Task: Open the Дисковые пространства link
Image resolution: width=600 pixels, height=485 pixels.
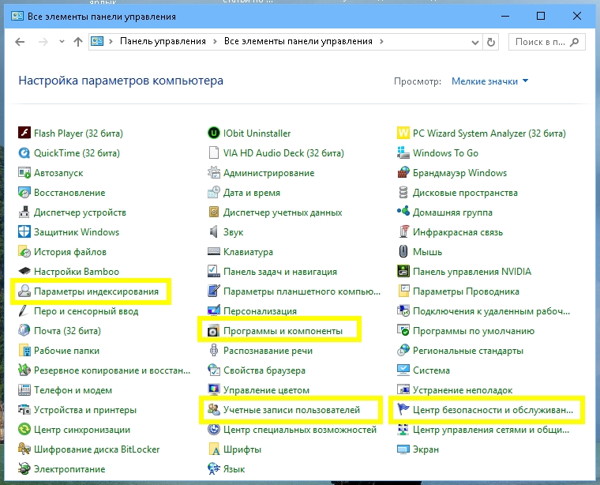Action: click(x=465, y=193)
